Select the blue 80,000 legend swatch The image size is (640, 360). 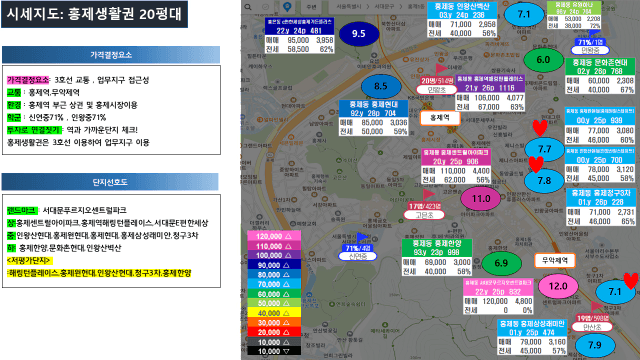[274, 275]
